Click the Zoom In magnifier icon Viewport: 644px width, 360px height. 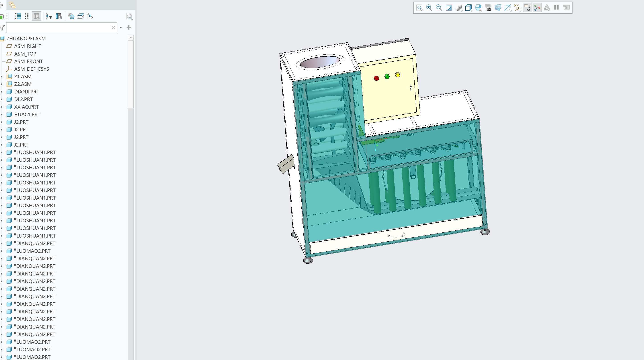pos(429,8)
